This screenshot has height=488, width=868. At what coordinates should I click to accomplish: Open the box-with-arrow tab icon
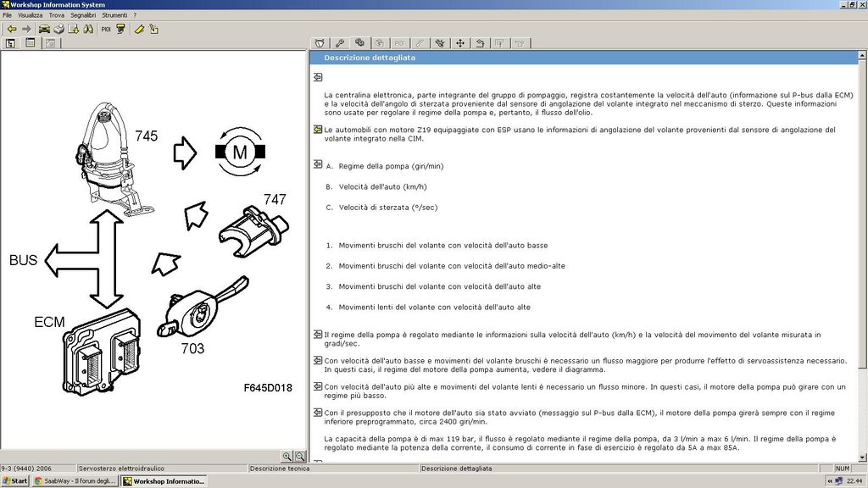point(480,43)
